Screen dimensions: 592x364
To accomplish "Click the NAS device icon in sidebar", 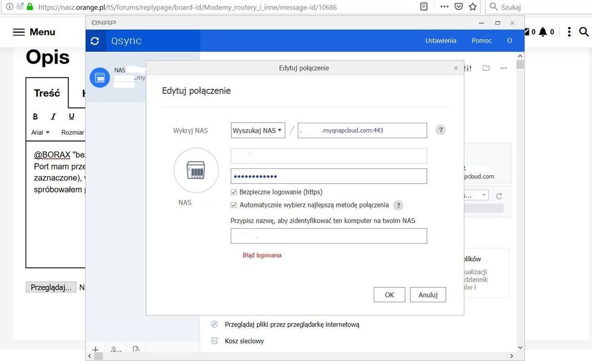I will coord(99,78).
